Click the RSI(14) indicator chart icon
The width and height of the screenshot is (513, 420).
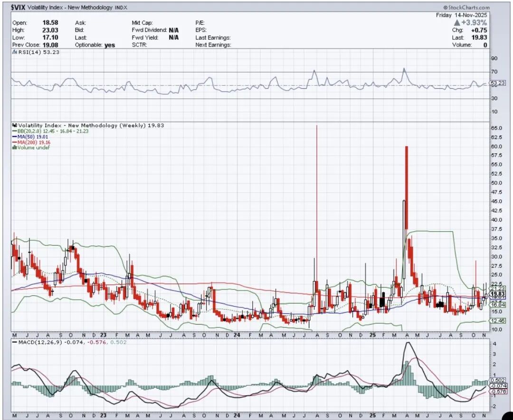[x=14, y=53]
